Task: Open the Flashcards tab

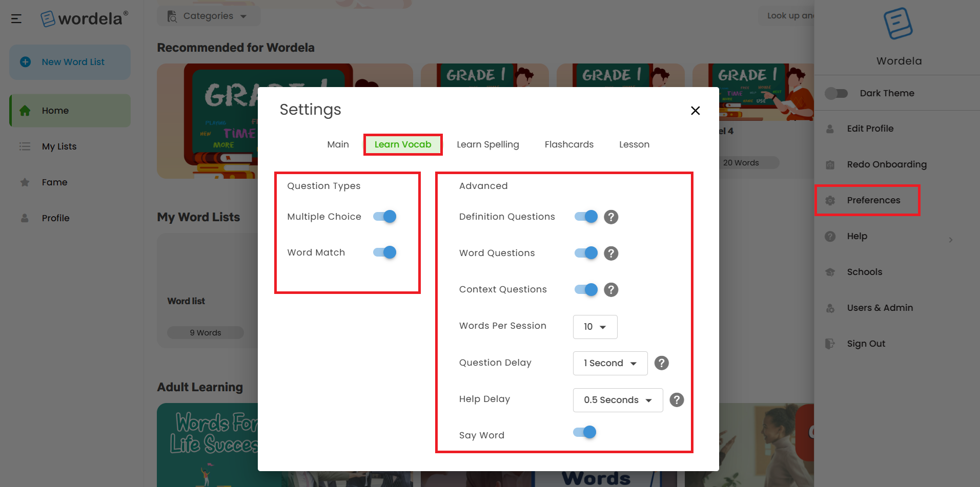Action: point(569,144)
